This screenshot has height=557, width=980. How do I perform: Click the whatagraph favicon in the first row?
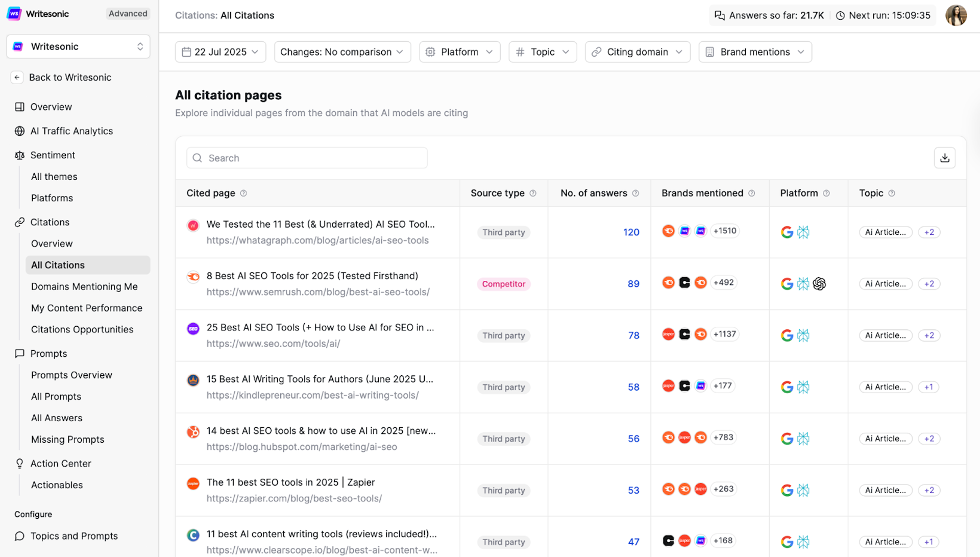click(193, 225)
